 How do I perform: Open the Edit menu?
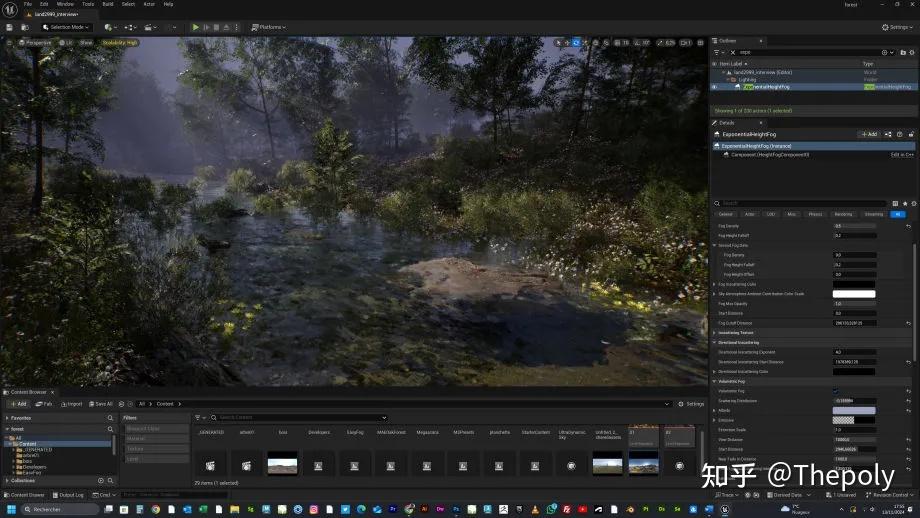(x=44, y=4)
